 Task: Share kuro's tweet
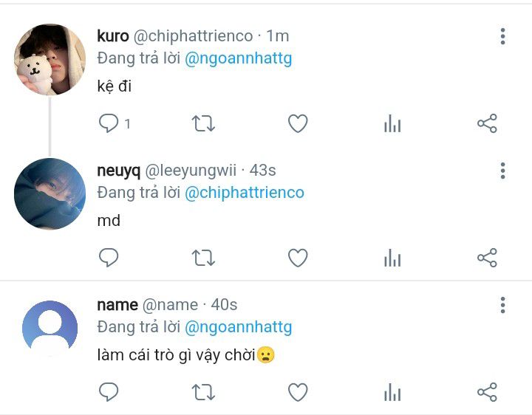(x=487, y=123)
